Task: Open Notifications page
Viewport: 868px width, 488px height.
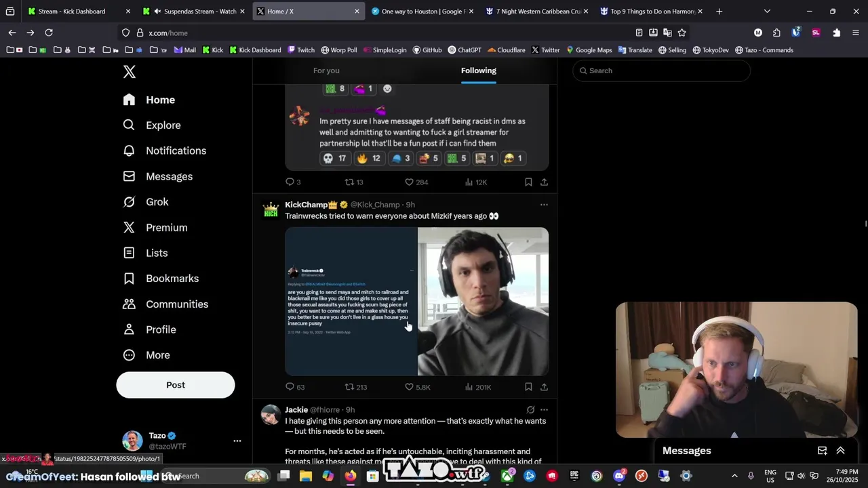Action: [165, 150]
